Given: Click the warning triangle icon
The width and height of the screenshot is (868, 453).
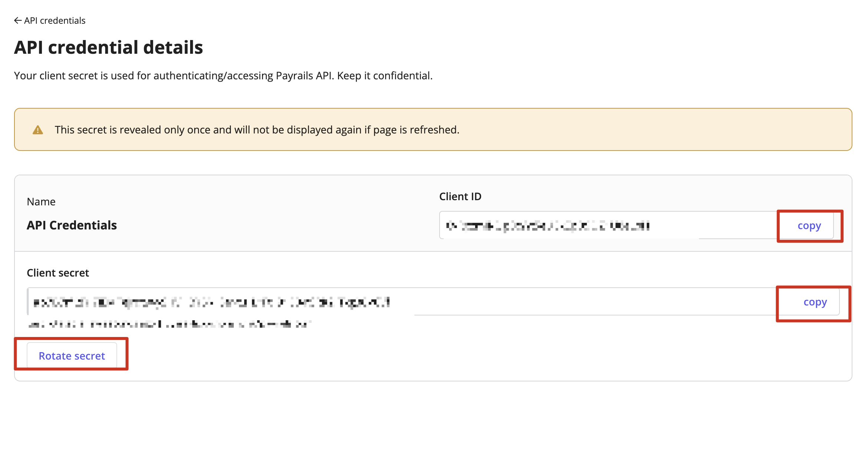Looking at the screenshot, I should pos(38,130).
